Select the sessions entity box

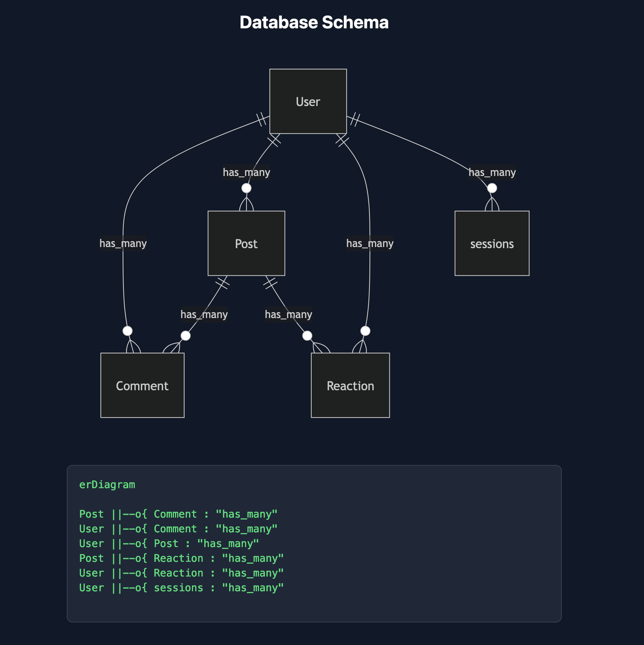click(x=492, y=243)
